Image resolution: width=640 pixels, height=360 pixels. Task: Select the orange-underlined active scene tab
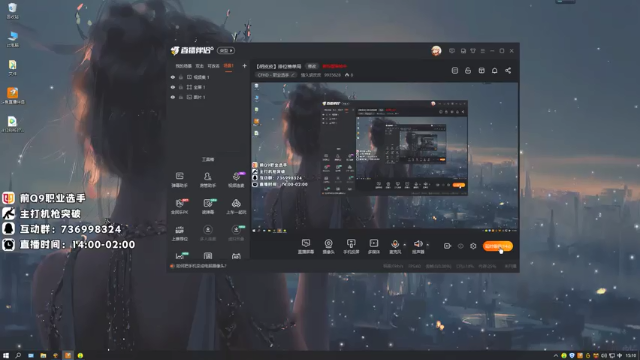[228, 66]
